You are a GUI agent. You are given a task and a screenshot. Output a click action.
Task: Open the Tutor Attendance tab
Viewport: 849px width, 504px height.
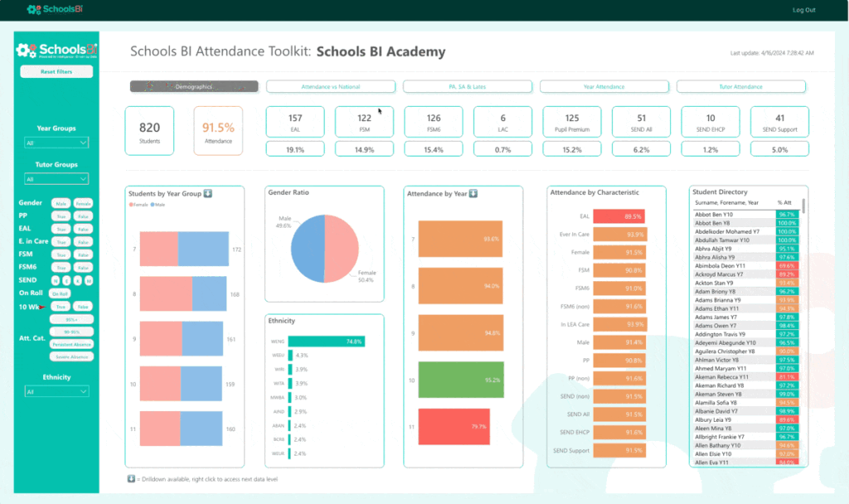pos(740,86)
